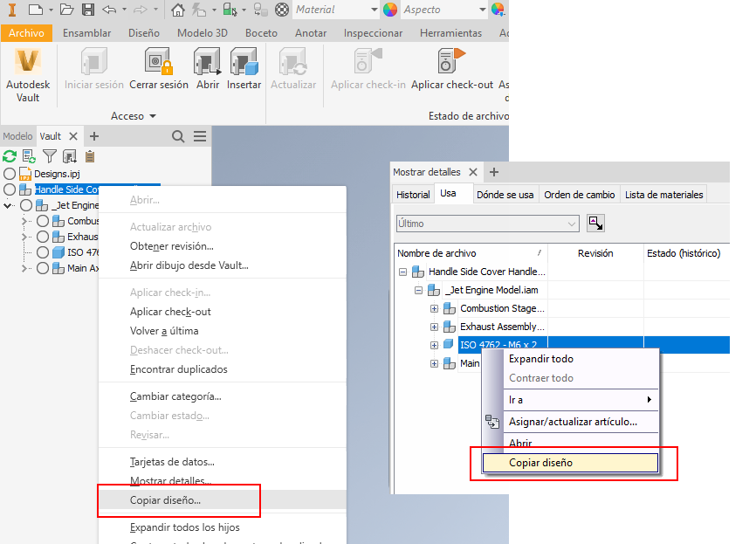Expand Exhaust Assembly in details tree
Viewport: 756px width, 544px height.
434,327
